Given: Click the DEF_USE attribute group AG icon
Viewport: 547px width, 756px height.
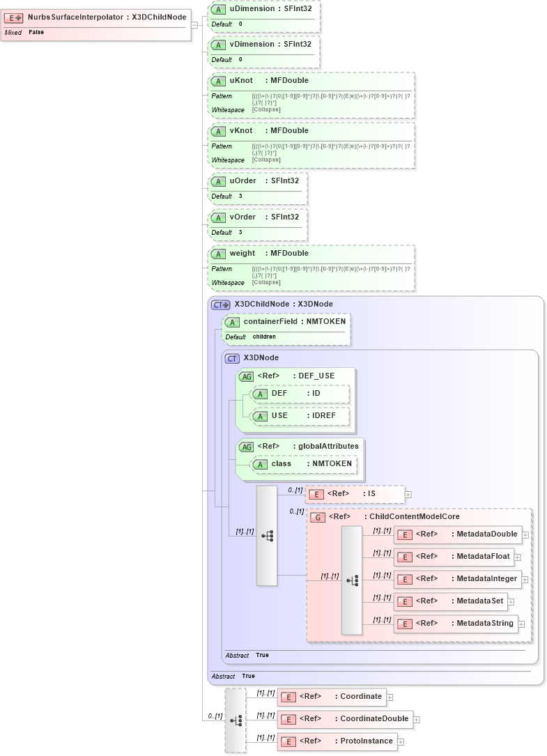Looking at the screenshot, I should 247,377.
